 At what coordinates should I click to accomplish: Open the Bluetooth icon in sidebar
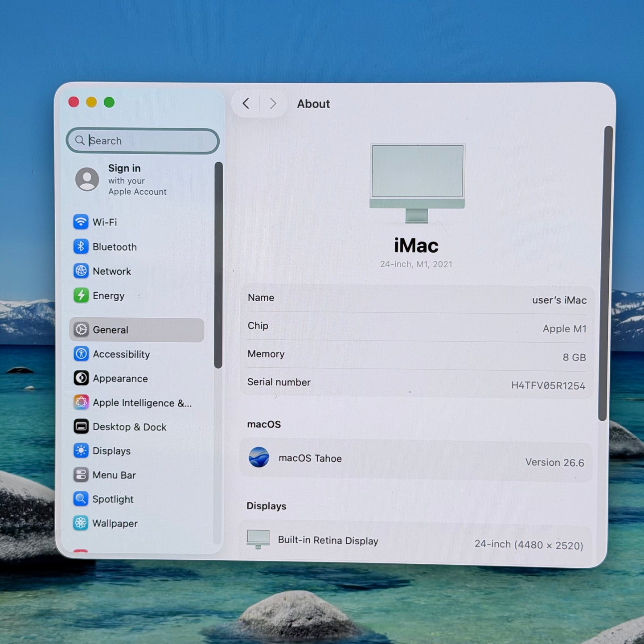point(81,246)
